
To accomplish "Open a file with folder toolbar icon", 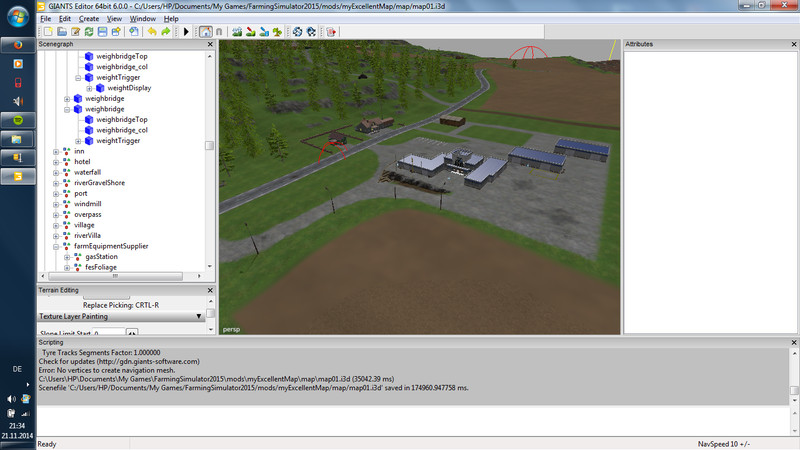I will tap(62, 32).
